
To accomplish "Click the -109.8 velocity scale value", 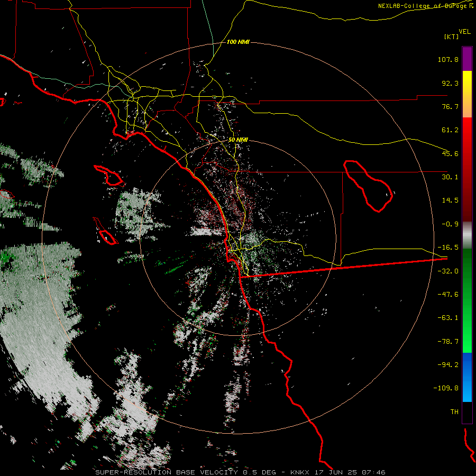I will [446, 388].
